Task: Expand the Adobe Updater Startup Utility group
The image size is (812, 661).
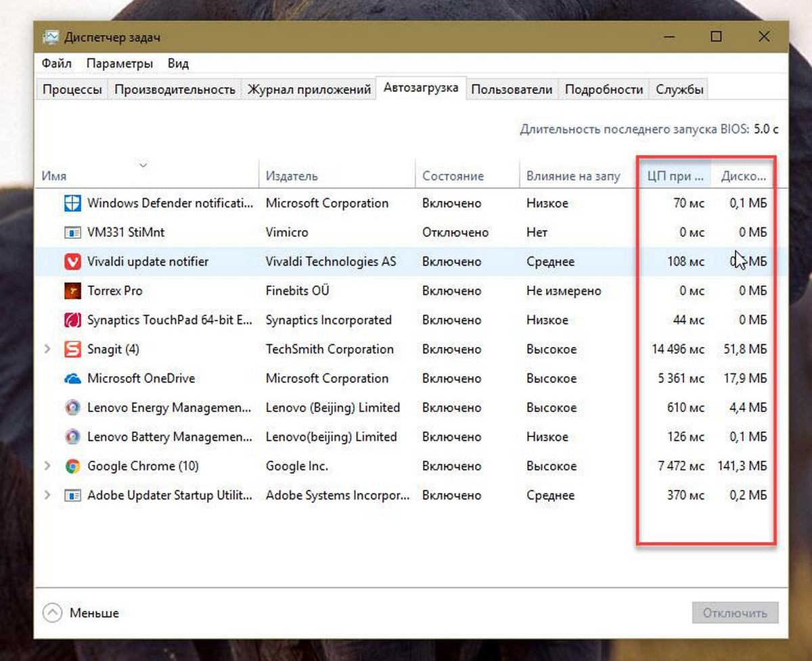Action: tap(47, 495)
